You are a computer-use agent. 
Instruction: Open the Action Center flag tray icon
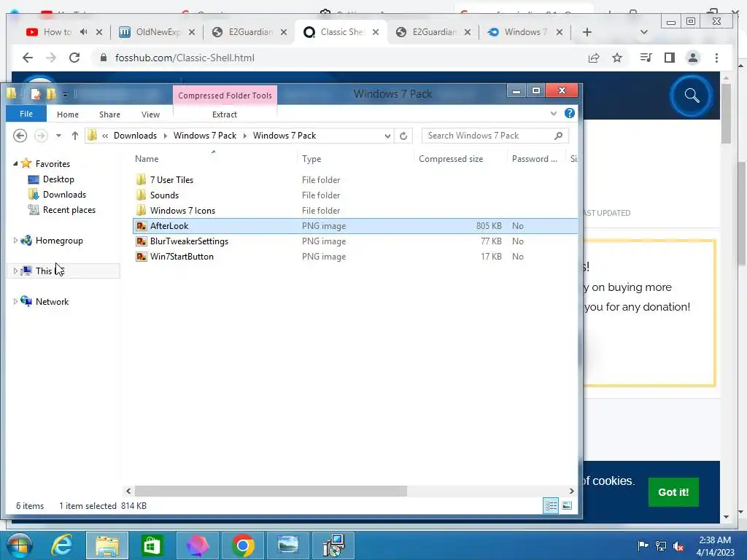coord(643,545)
